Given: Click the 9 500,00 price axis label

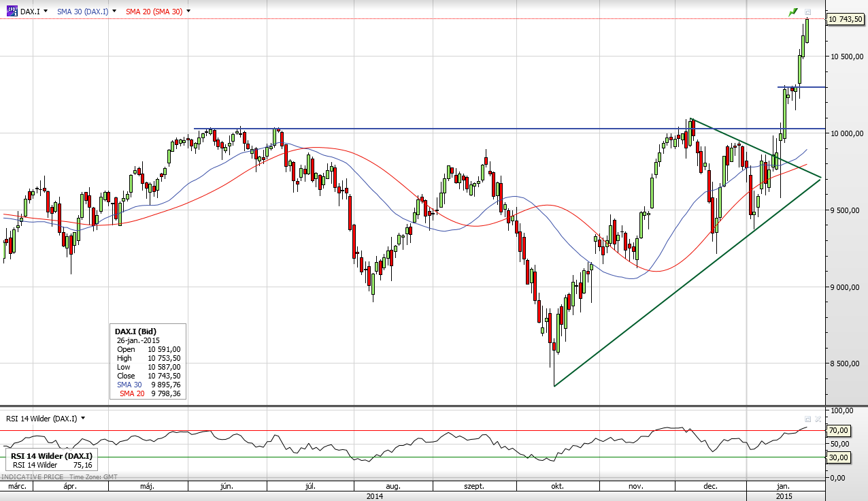Looking at the screenshot, I should 845,210.
